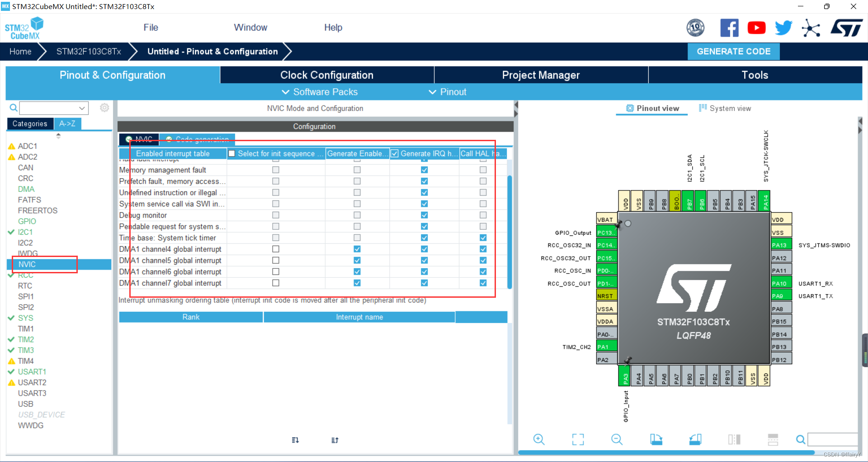Click the interrupt table vertical scrollbar
Image resolution: width=868 pixels, height=462 pixels.
pyautogui.click(x=509, y=232)
